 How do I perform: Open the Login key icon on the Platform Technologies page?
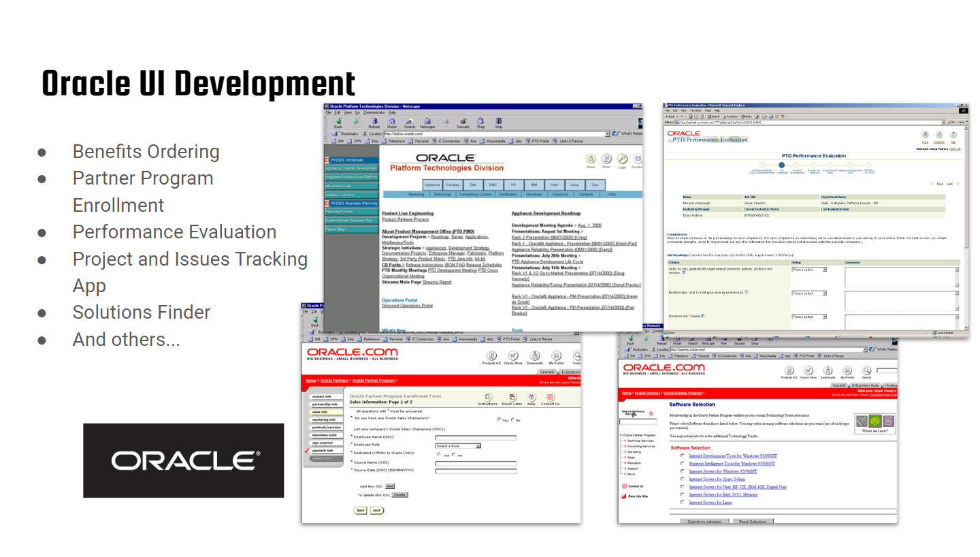coord(622,160)
